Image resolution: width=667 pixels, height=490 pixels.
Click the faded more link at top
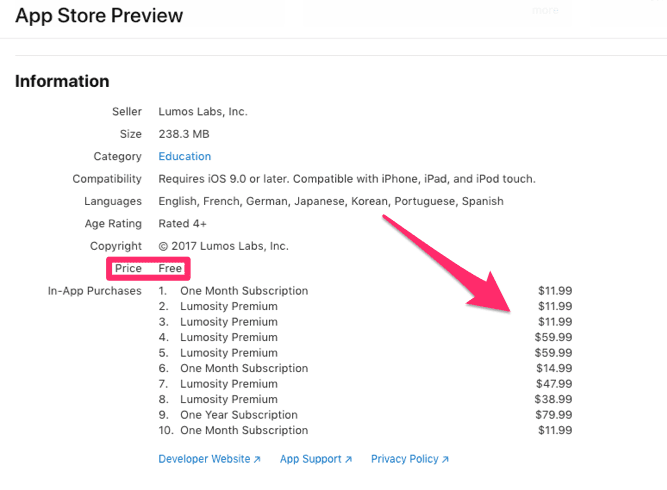pos(545,10)
